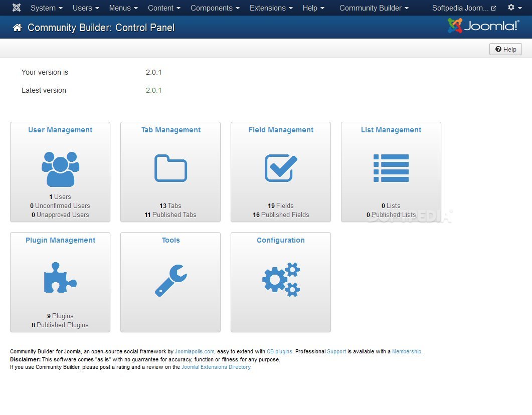Expand the Components menu
This screenshot has width=532, height=415.
[215, 8]
